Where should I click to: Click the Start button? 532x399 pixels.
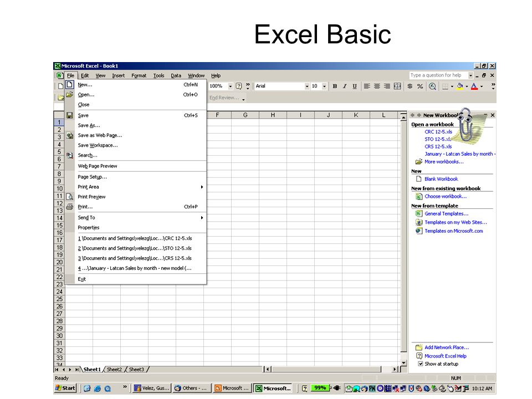pos(65,388)
